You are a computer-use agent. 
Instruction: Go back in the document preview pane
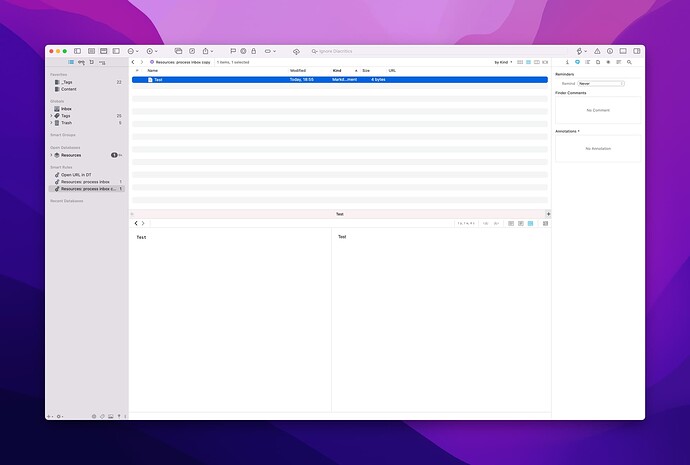pyautogui.click(x=136, y=223)
